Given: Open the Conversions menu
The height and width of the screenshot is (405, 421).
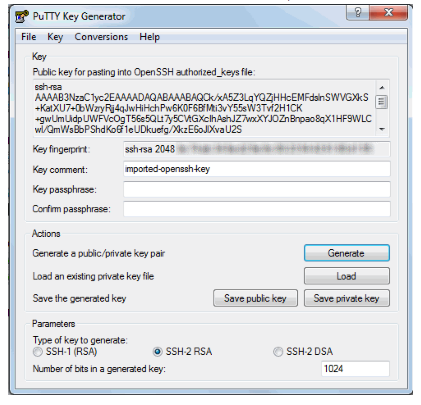Looking at the screenshot, I should coord(101,37).
